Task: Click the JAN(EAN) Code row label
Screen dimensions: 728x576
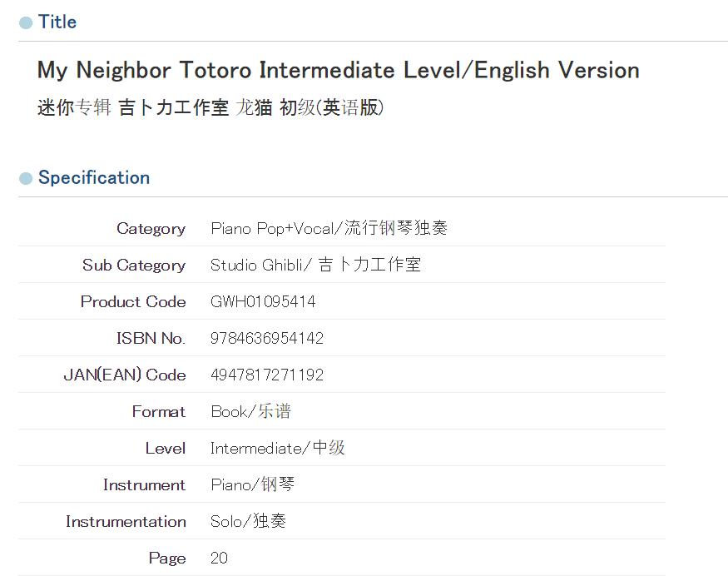Action: [x=125, y=375]
